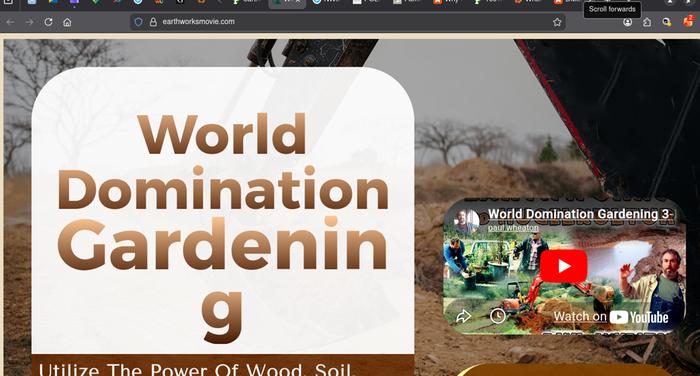
Task: Go back to the previous page
Action: click(x=10, y=22)
